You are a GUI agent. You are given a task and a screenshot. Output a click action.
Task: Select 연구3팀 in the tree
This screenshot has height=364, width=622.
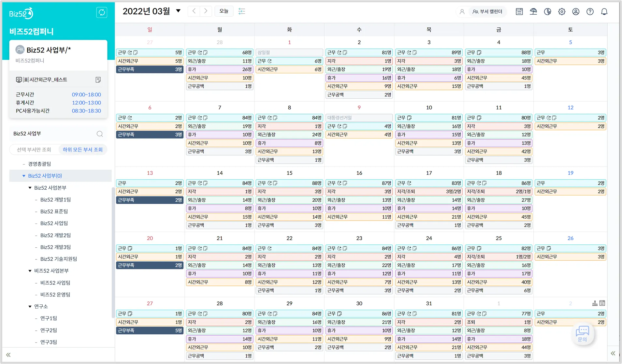[49, 342]
